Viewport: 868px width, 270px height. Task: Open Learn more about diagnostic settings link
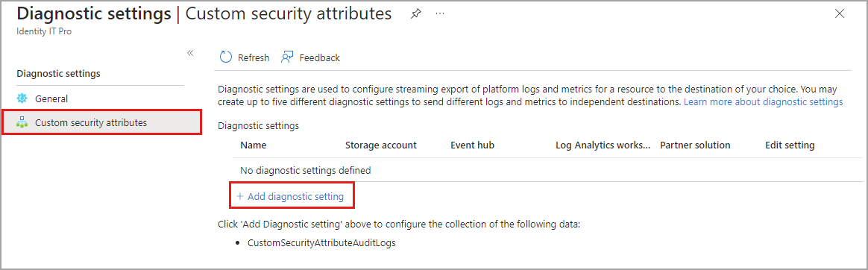[x=764, y=101]
